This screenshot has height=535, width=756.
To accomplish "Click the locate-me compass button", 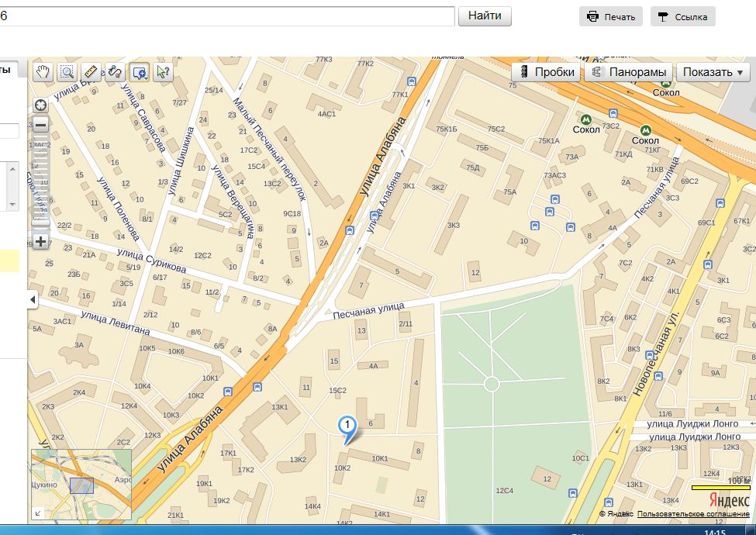I will 41,105.
